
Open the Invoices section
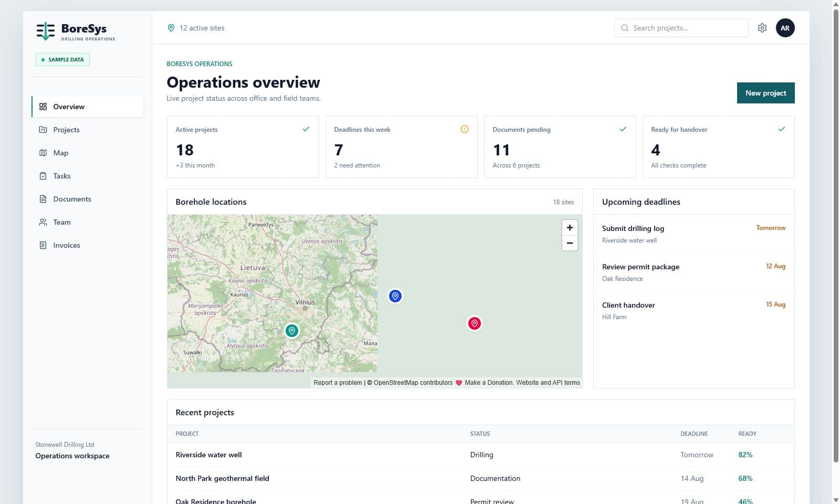coord(88,245)
